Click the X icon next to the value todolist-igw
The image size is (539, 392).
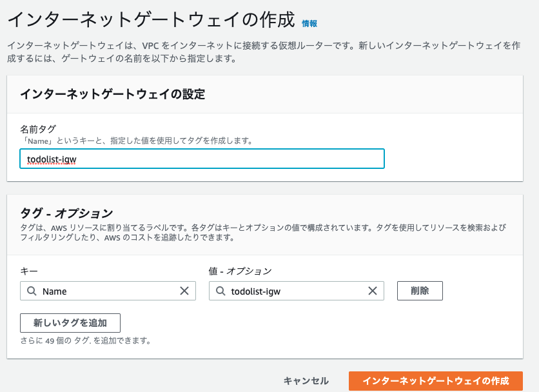click(372, 291)
